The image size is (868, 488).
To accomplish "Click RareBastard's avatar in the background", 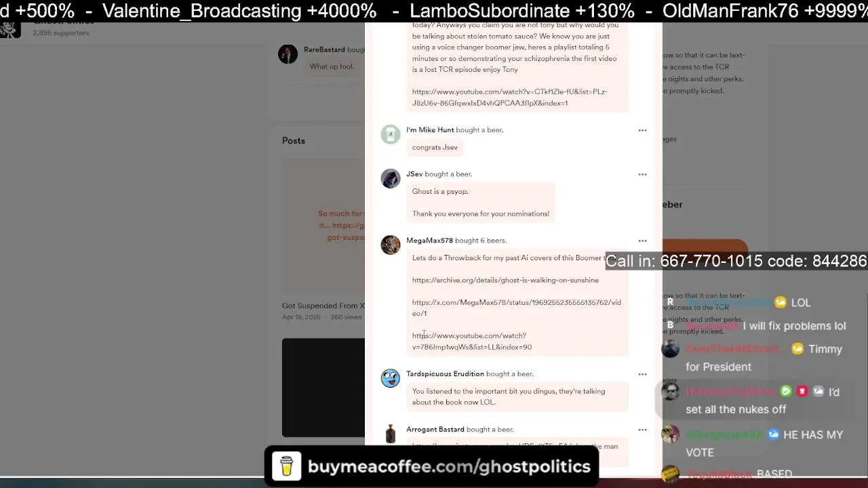I will [288, 54].
